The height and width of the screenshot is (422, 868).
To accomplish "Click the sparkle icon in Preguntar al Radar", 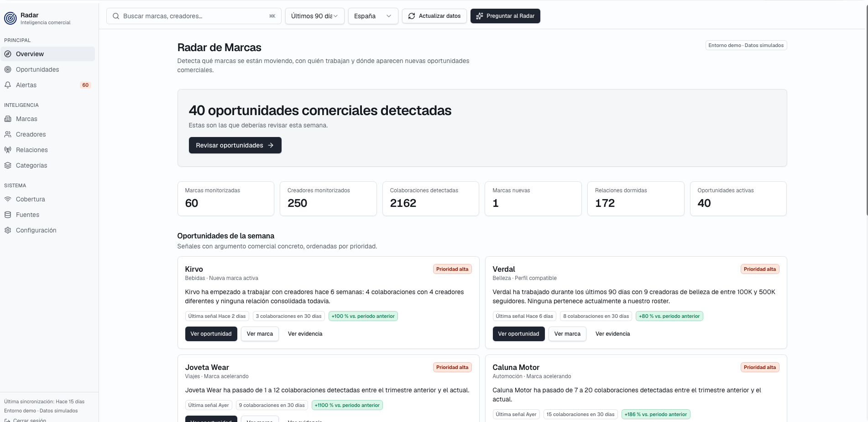I will [480, 16].
